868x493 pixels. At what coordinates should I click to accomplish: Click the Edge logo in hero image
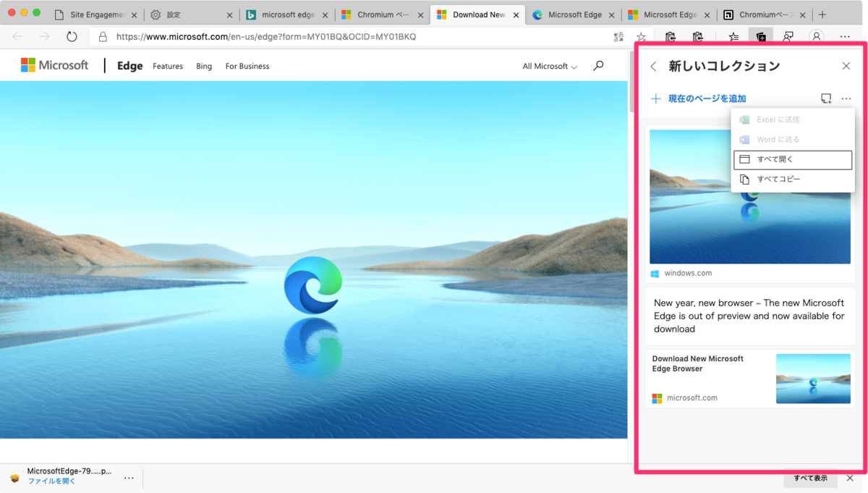pos(312,285)
